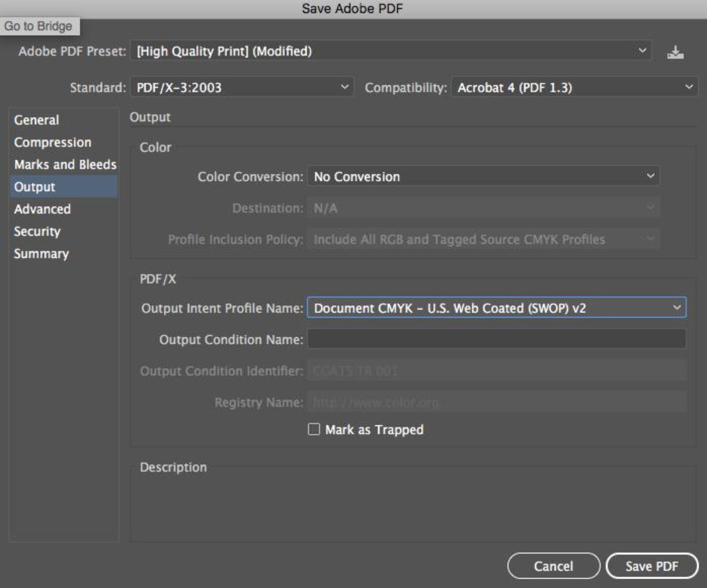Open the Output Intent Profile Name dropdown

point(497,308)
